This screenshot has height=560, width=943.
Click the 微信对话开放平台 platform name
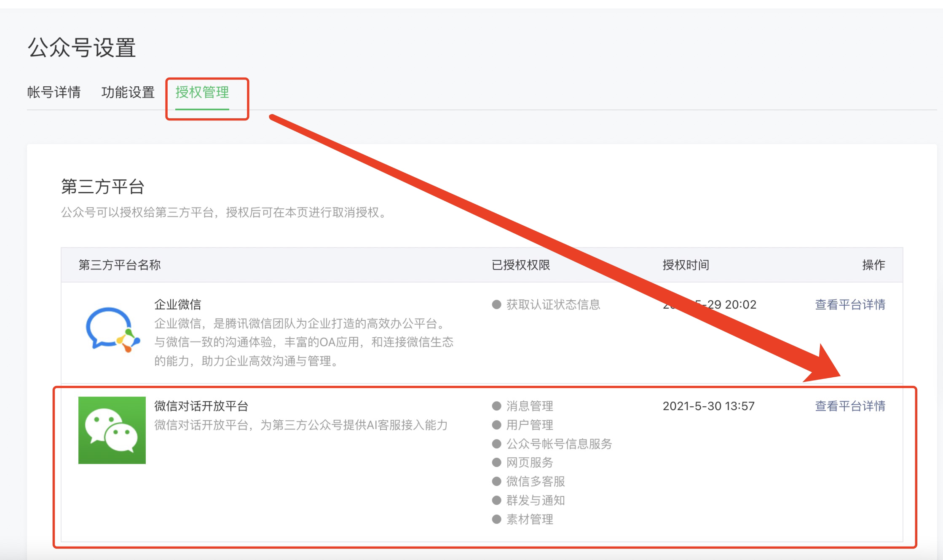(201, 406)
